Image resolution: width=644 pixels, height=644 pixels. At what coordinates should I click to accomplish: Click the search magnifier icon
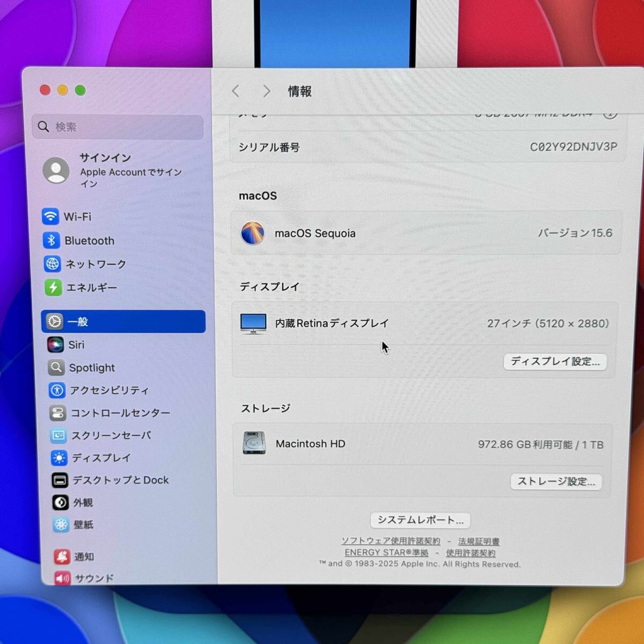coord(43,127)
